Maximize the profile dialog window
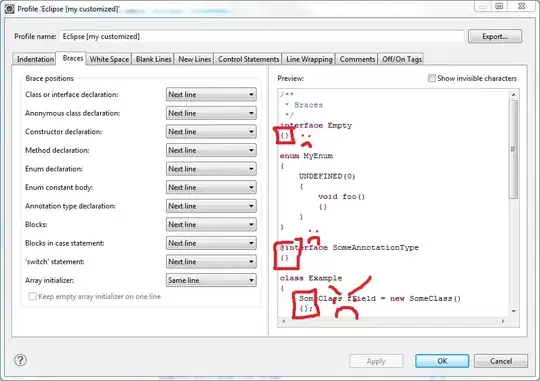The image size is (540, 381). point(499,6)
